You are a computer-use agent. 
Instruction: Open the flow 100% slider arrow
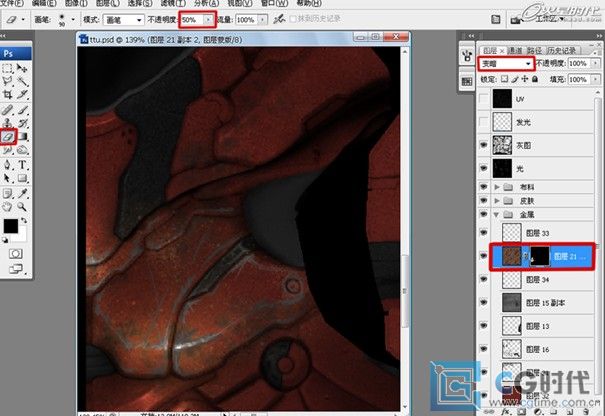pyautogui.click(x=262, y=19)
